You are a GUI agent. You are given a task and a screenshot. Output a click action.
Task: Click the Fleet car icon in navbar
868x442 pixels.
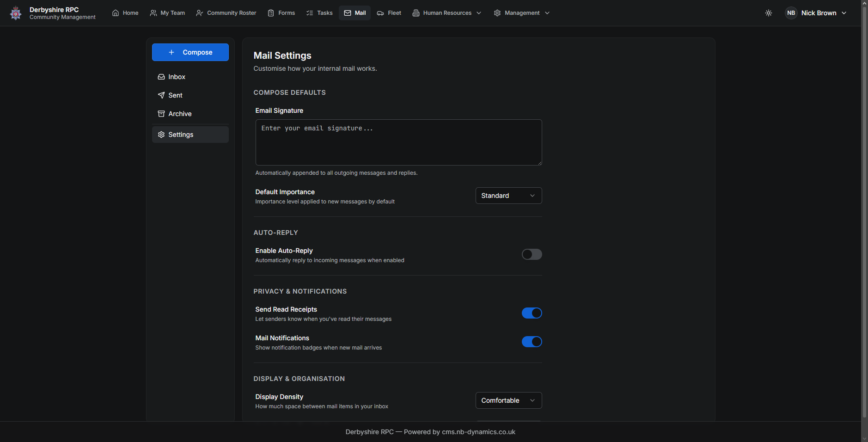pyautogui.click(x=380, y=13)
